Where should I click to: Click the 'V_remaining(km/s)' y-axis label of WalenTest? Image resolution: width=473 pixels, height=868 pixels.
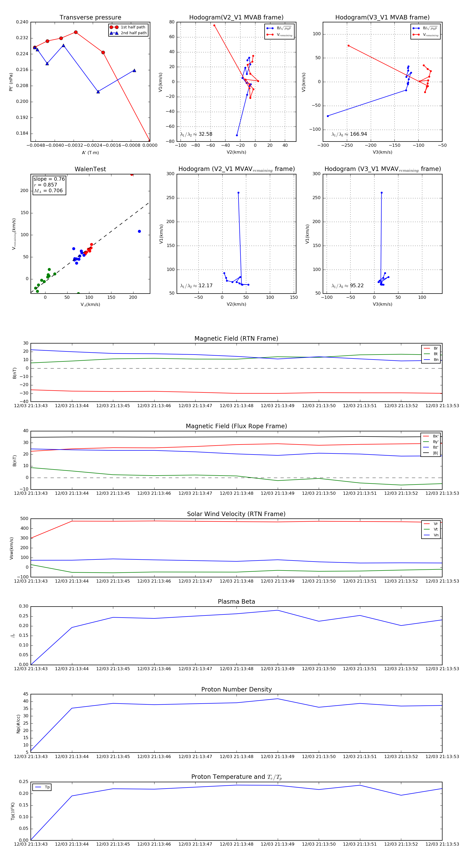coord(14,234)
